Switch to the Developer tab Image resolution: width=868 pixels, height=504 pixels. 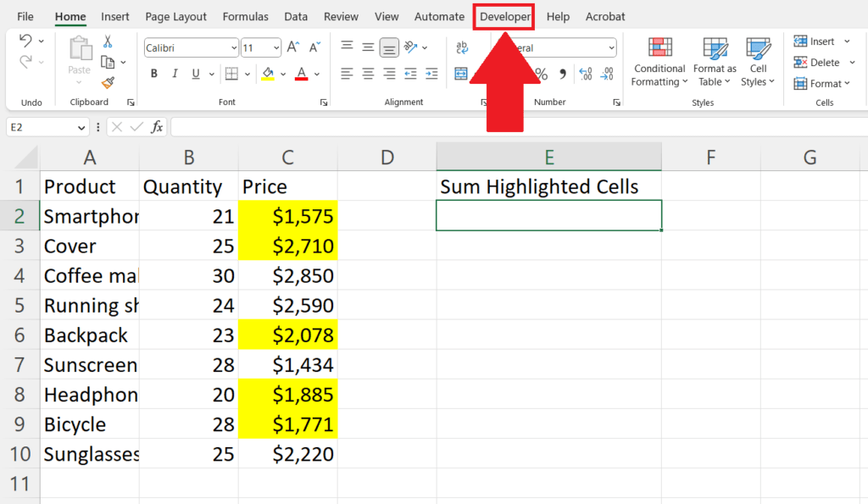pyautogui.click(x=504, y=16)
